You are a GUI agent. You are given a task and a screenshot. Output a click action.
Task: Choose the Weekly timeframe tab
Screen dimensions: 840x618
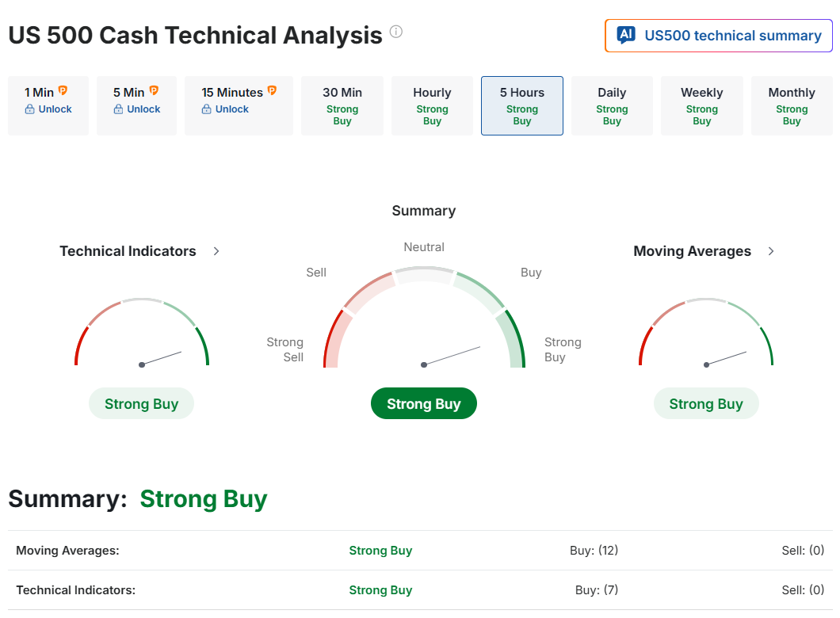pyautogui.click(x=701, y=105)
